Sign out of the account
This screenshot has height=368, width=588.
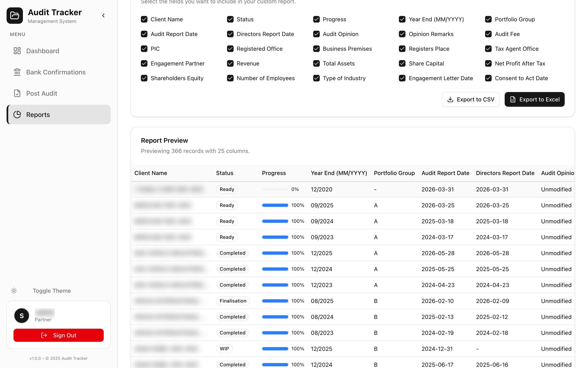click(x=59, y=335)
